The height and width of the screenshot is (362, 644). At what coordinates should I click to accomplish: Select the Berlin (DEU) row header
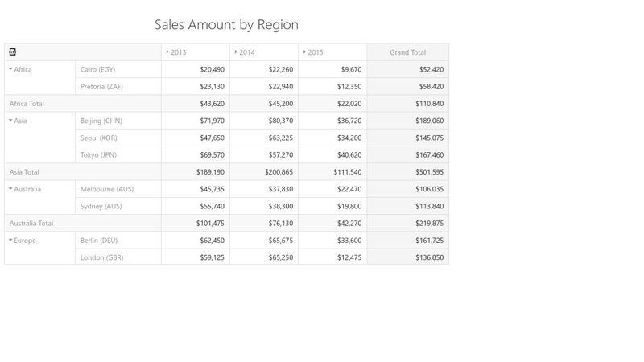(99, 241)
